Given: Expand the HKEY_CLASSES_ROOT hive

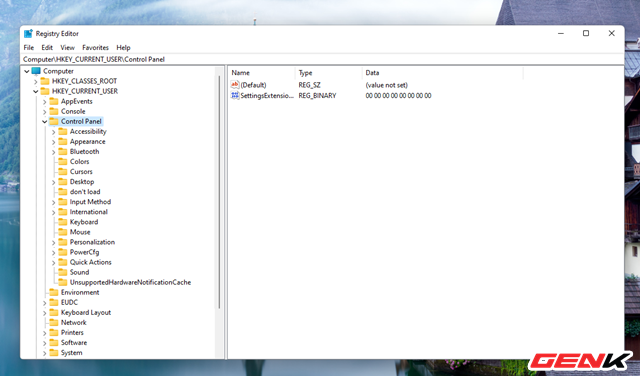Looking at the screenshot, I should 36,81.
